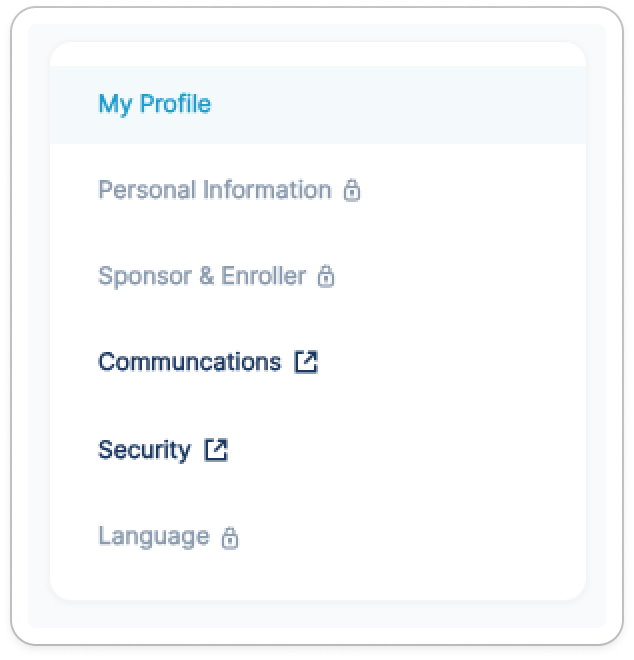Click the lock icon beside Personal Information
Viewport: 634px width, 660px height.
pos(352,191)
